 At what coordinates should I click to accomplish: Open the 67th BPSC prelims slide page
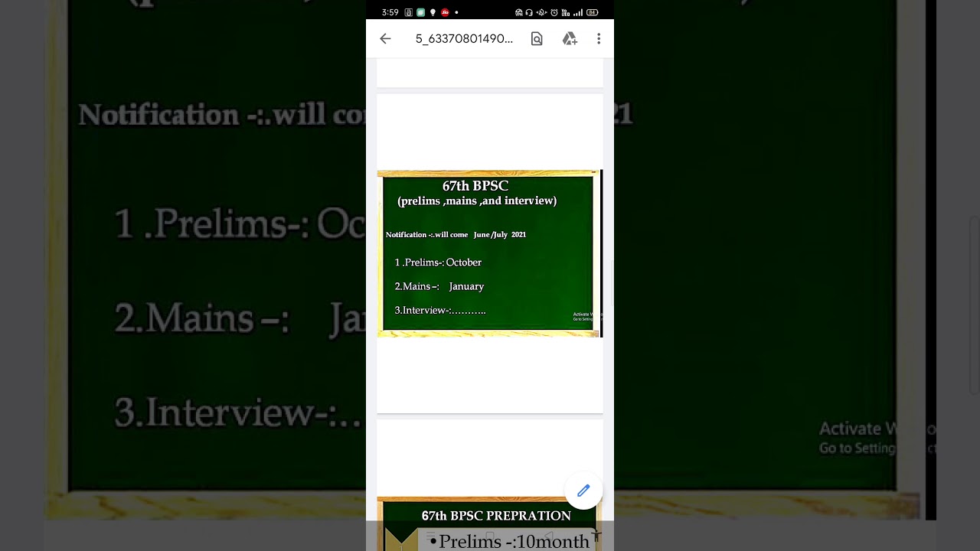click(x=490, y=253)
